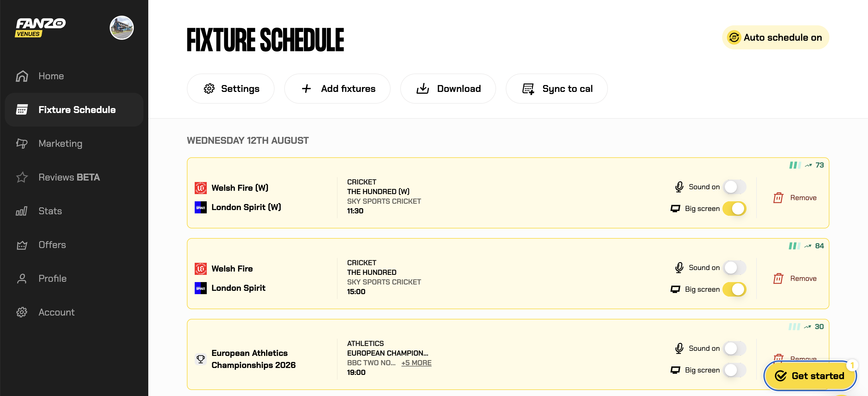Go to Home in the sidebar
Screen dimensions: 868x396
[x=74, y=76]
